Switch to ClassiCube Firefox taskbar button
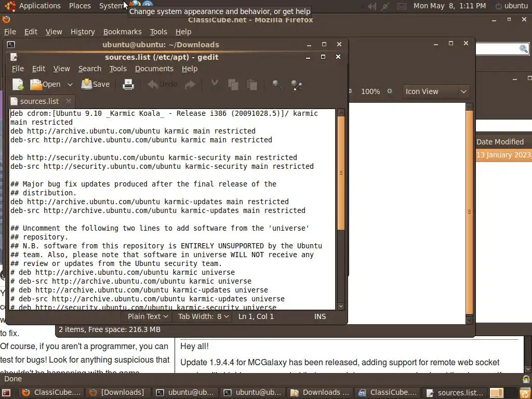The width and height of the screenshot is (532, 399). 51,393
